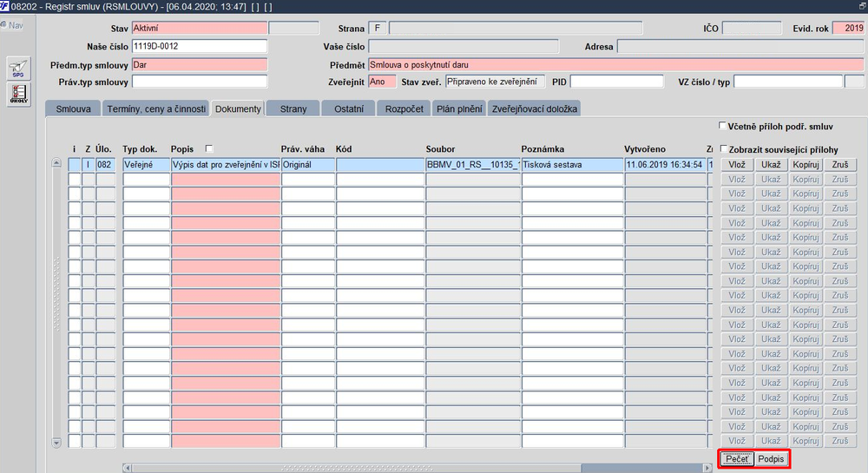Image resolution: width=868 pixels, height=473 pixels.
Task: Open the Zveřejňovací doložka tab
Action: click(x=534, y=108)
